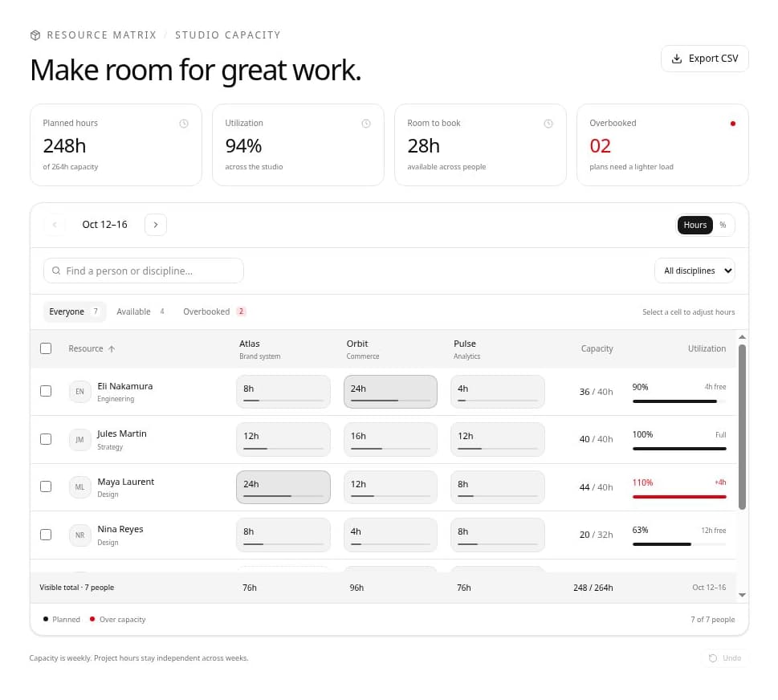Select Jules Martin's Orbit 16h cell

tap(390, 440)
